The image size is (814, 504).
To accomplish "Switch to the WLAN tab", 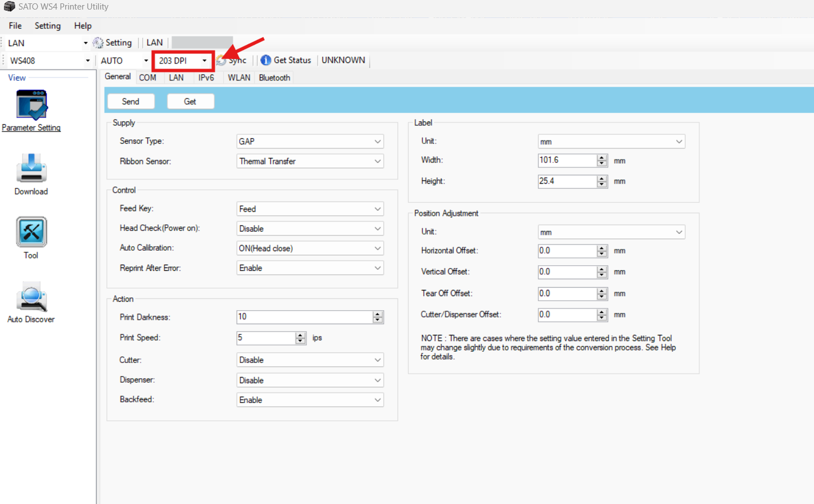I will click(x=239, y=78).
